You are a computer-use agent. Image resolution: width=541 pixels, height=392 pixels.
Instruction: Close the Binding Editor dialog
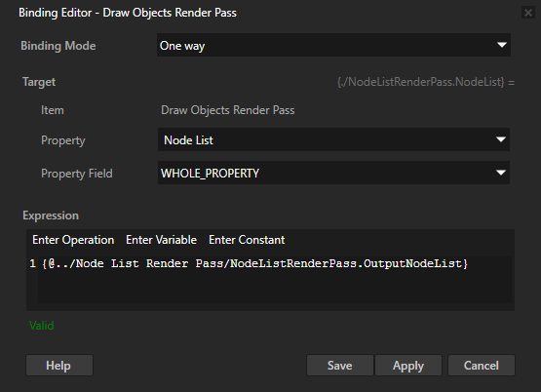click(x=528, y=13)
